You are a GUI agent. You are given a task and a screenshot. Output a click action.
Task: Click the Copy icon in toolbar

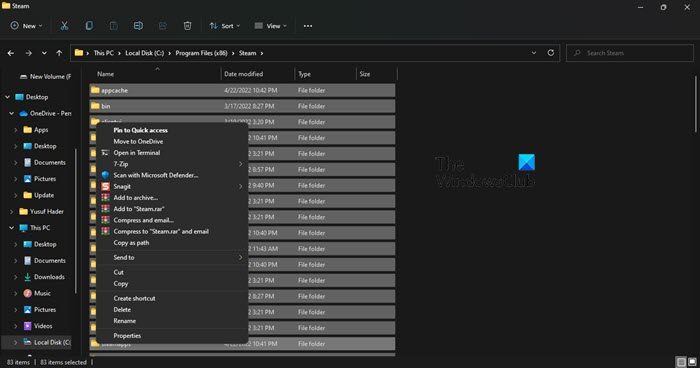tap(89, 26)
